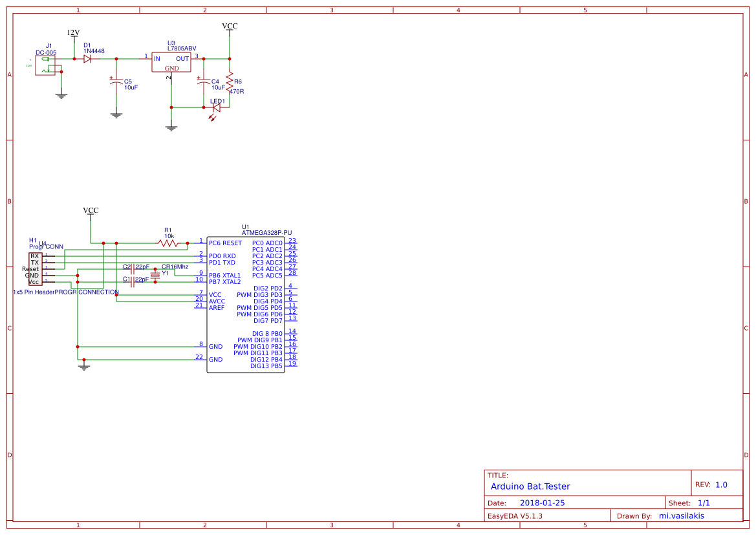Click the 'L7805ABV' part name
Image resolution: width=756 pixels, height=535 pixels.
(x=182, y=49)
